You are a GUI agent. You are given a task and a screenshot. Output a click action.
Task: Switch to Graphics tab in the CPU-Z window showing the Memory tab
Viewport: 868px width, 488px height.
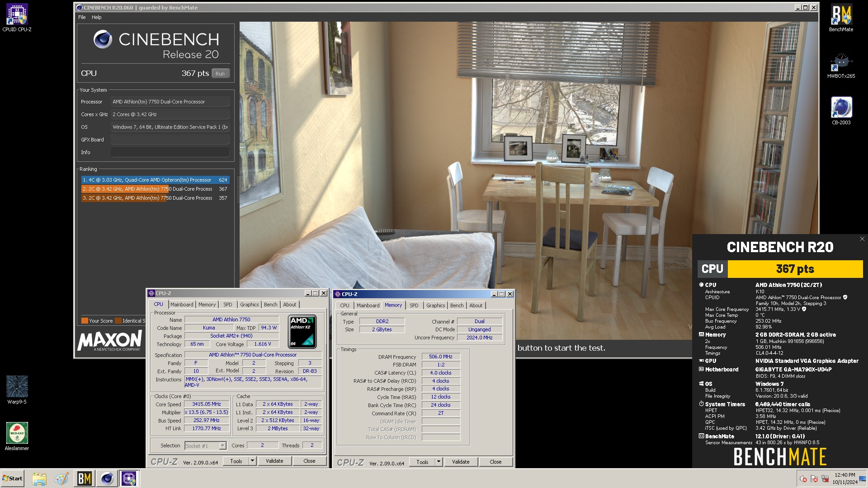(436, 305)
